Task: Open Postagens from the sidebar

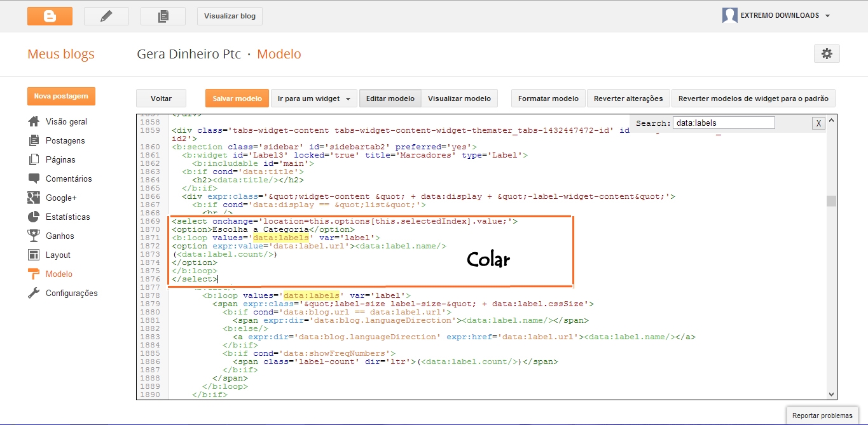Action: (64, 140)
